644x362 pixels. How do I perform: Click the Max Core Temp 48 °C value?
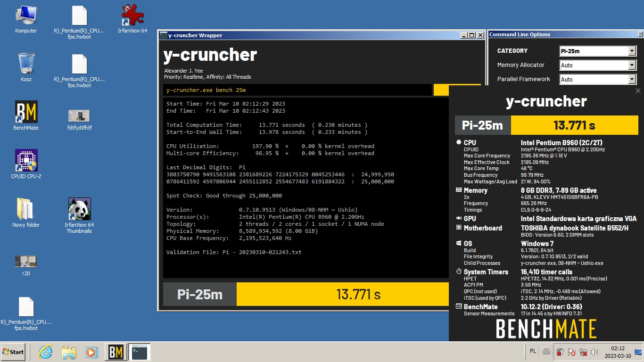click(x=527, y=168)
